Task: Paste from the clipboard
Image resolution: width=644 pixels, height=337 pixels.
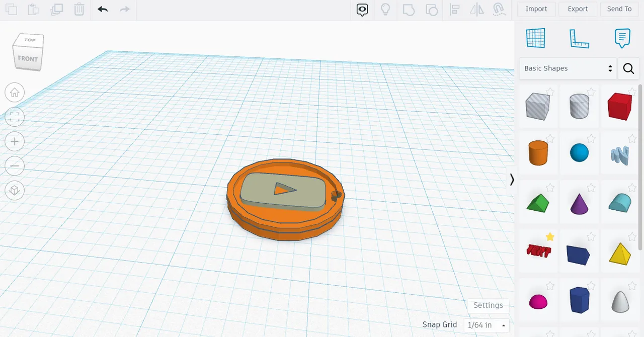Action: tap(33, 9)
